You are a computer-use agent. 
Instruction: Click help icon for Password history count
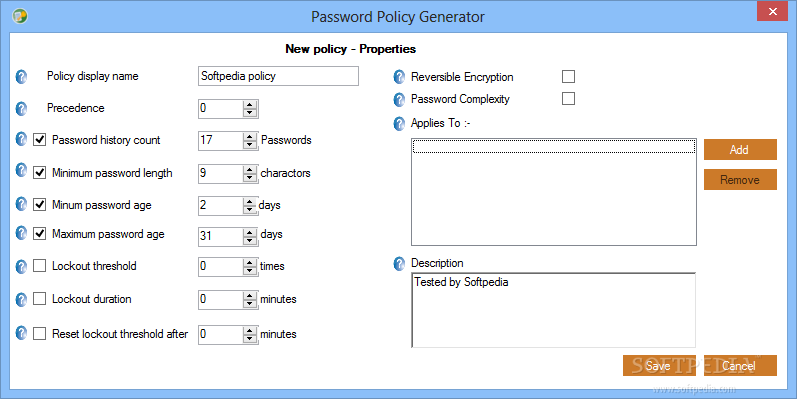coord(21,139)
